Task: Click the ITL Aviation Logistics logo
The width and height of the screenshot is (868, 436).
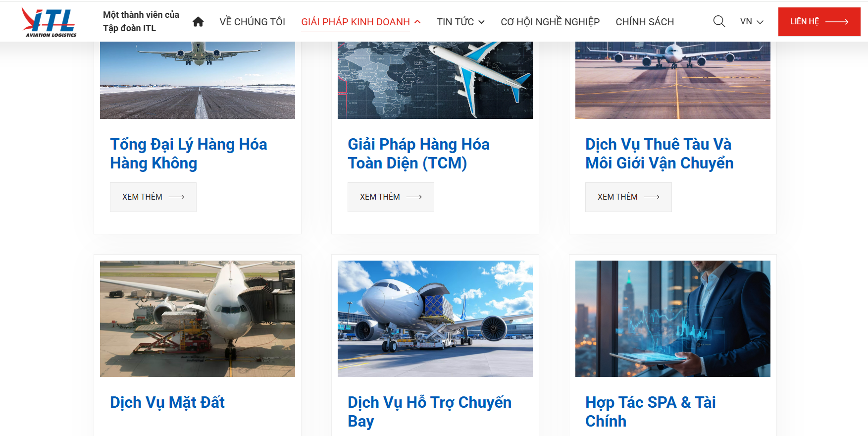Action: (49, 22)
